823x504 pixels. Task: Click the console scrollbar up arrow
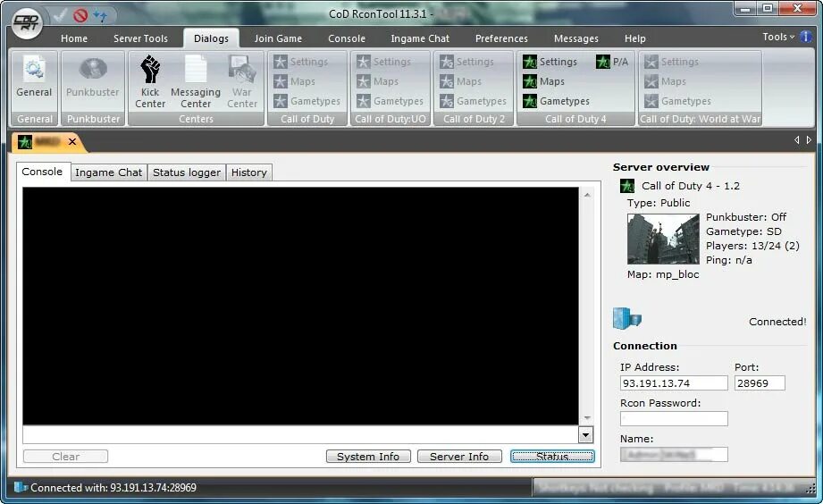pos(587,195)
